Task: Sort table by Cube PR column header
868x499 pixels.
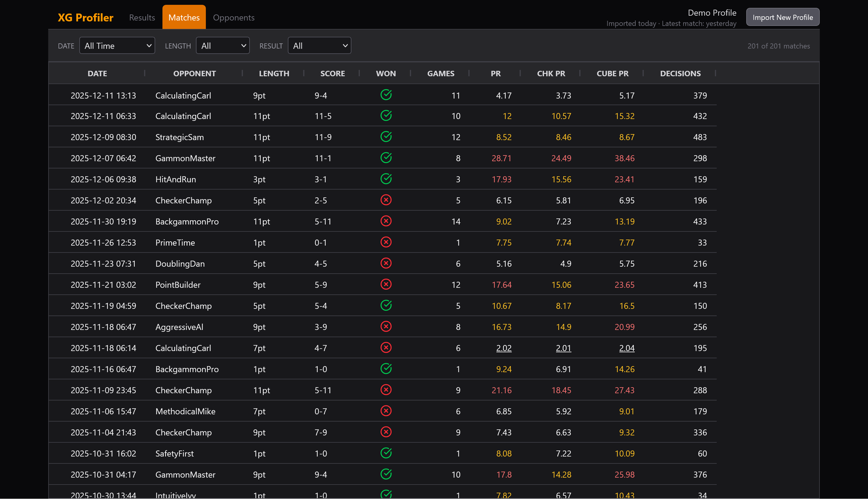Action: (x=612, y=73)
